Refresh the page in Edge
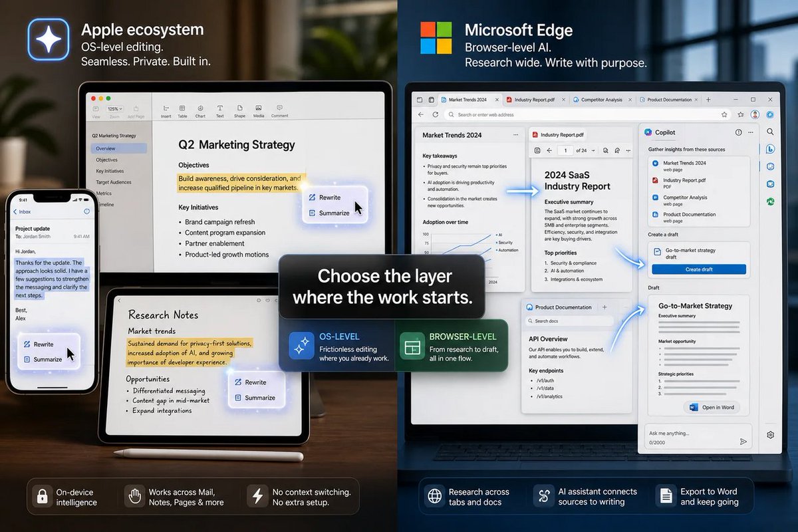The height and width of the screenshot is (532, 798). [x=435, y=114]
